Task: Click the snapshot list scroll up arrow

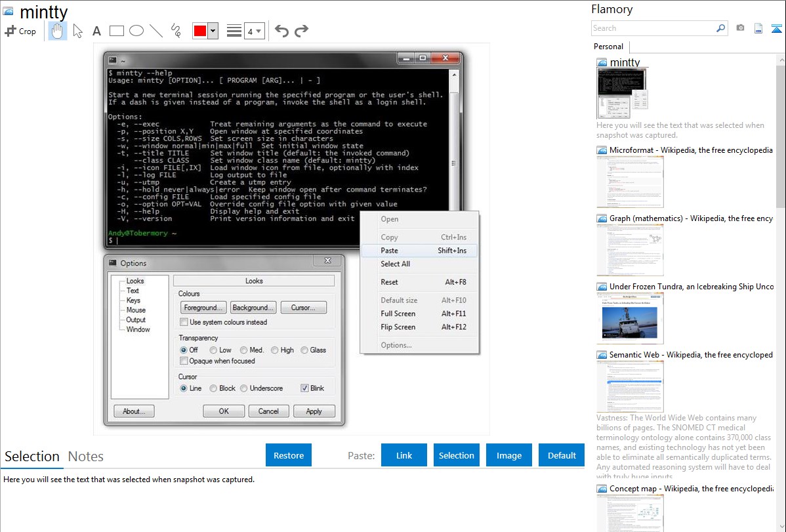Action: 781,60
